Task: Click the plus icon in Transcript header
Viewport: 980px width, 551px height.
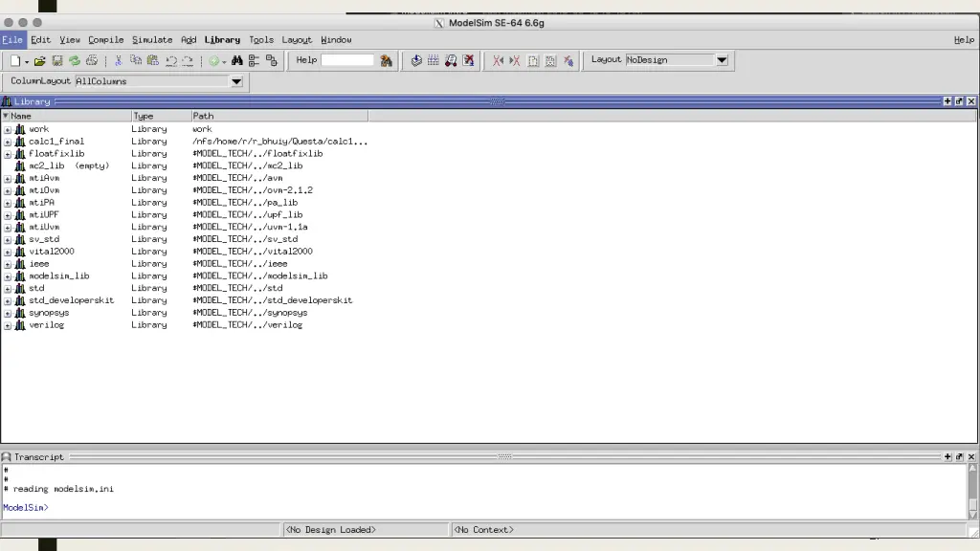Action: tap(947, 456)
